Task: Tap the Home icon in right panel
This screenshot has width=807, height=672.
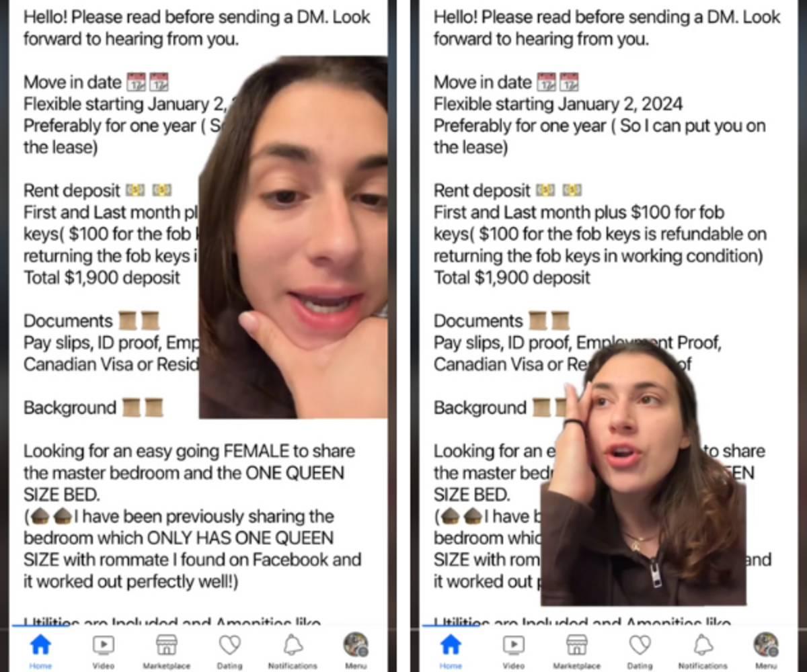Action: (451, 646)
